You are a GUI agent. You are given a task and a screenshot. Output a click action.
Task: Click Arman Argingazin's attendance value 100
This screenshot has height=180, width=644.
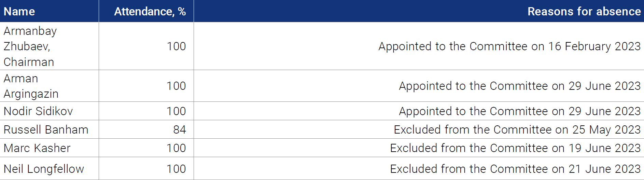point(176,86)
